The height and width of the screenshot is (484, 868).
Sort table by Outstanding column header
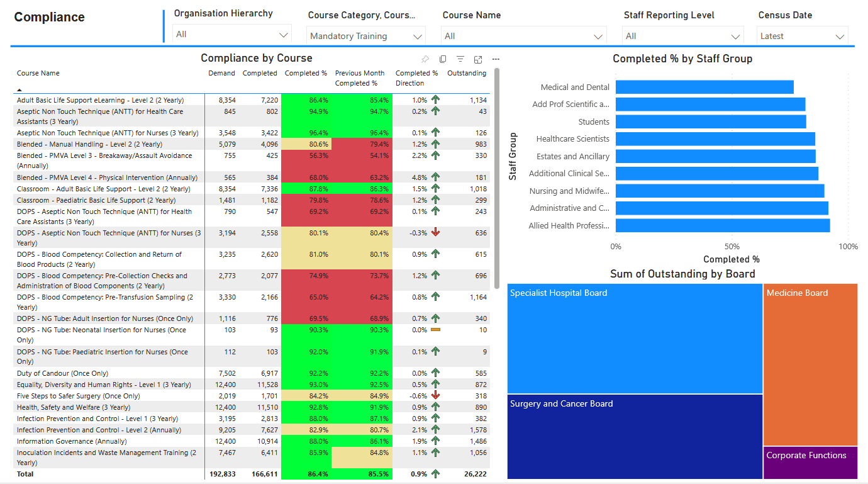467,73
